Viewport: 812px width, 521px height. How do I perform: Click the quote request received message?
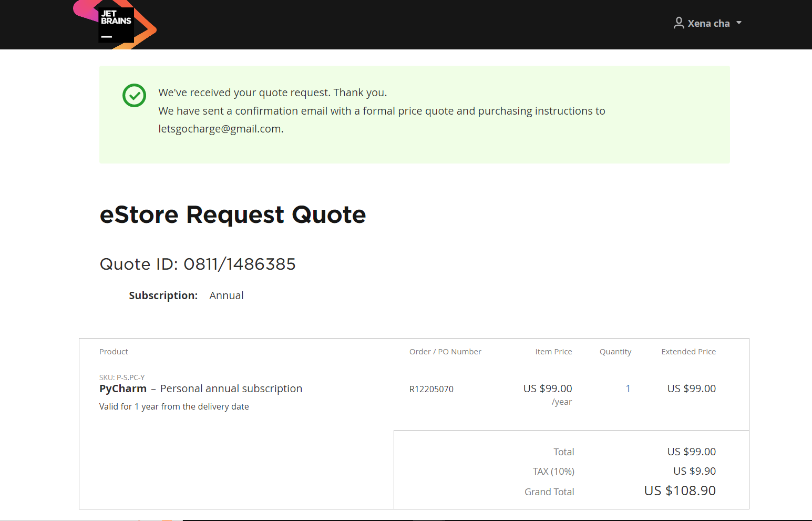[273, 93]
